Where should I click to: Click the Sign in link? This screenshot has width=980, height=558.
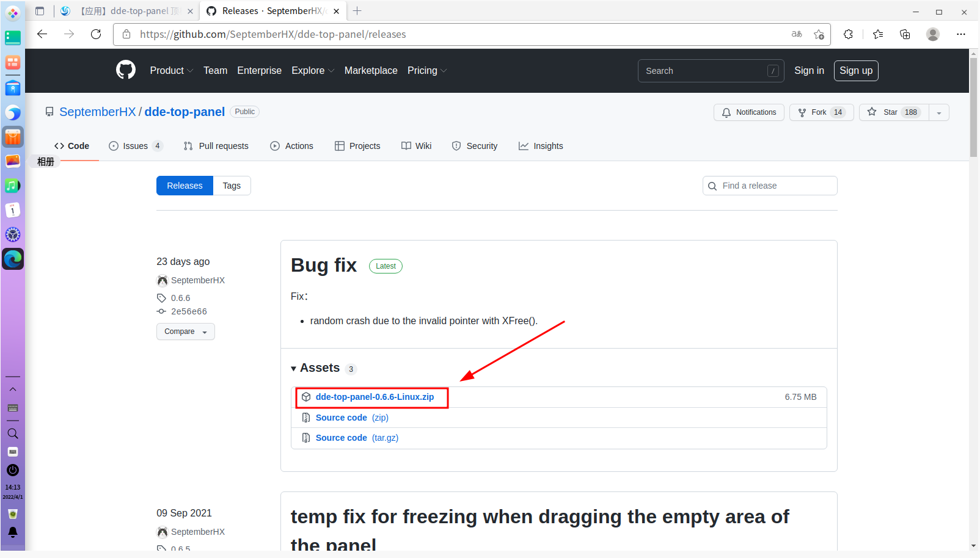tap(809, 71)
